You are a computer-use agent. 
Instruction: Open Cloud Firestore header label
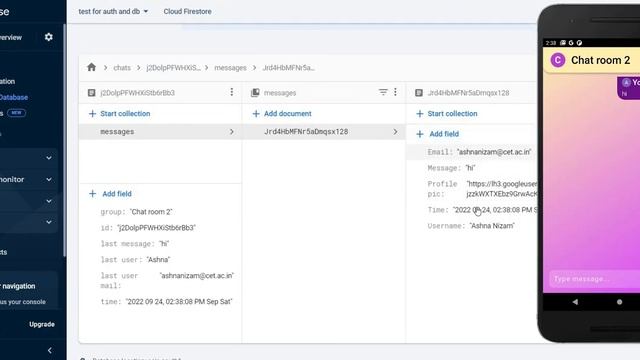pos(188,11)
